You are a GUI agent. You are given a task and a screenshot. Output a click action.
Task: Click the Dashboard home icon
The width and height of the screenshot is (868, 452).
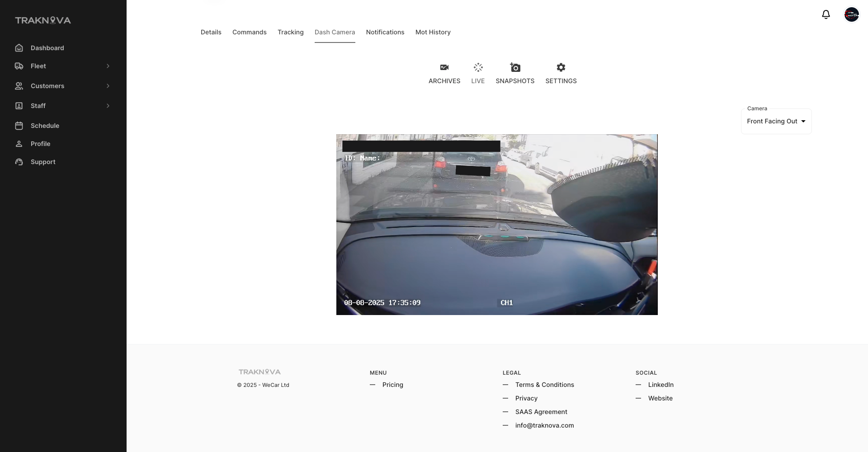pyautogui.click(x=19, y=48)
